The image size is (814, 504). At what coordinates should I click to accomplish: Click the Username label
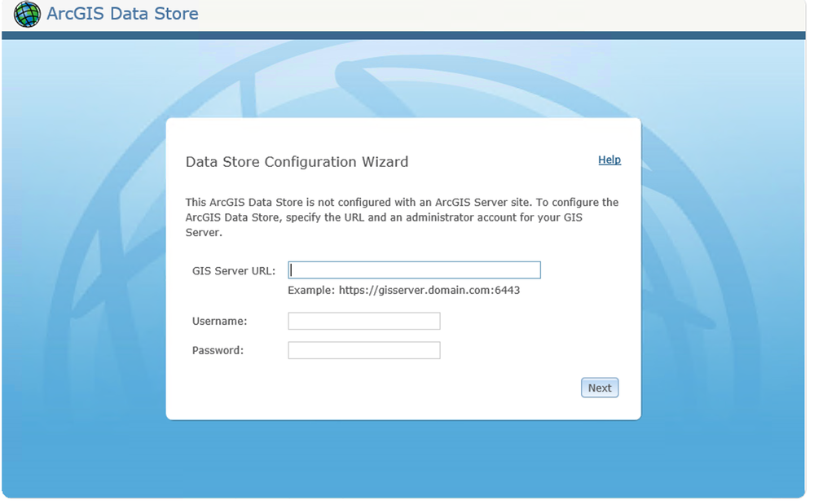220,321
